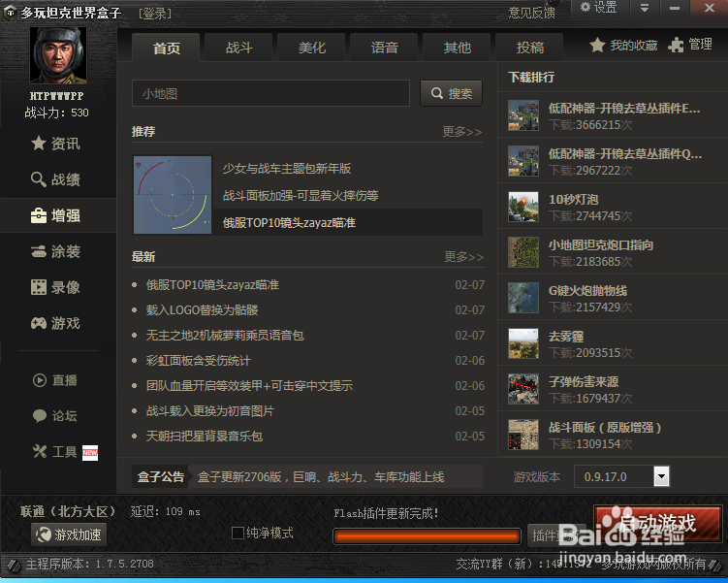
Task: Open 团队血量开启等效装甲+可击穿中文提示 entry
Action: [x=249, y=385]
